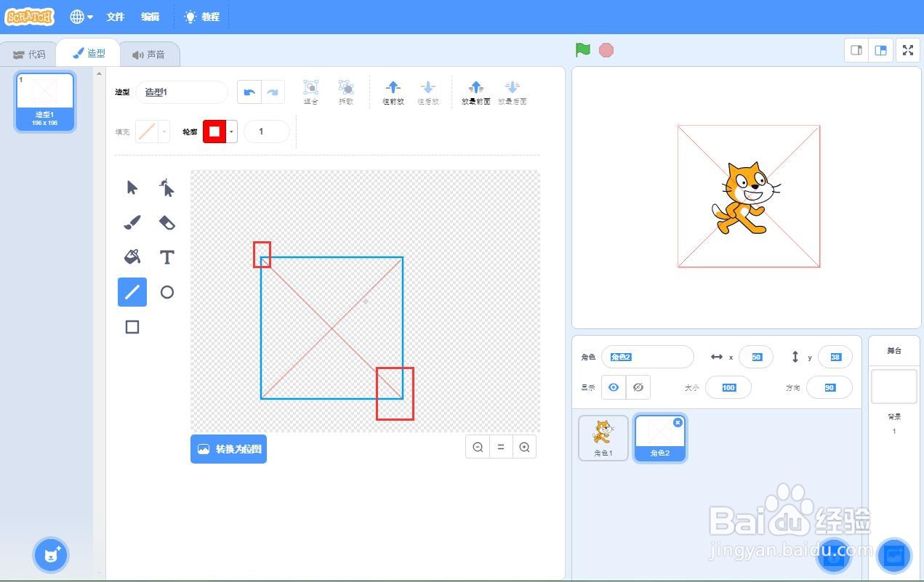924x582 pixels.
Task: Select the Reshape tool
Action: [167, 187]
